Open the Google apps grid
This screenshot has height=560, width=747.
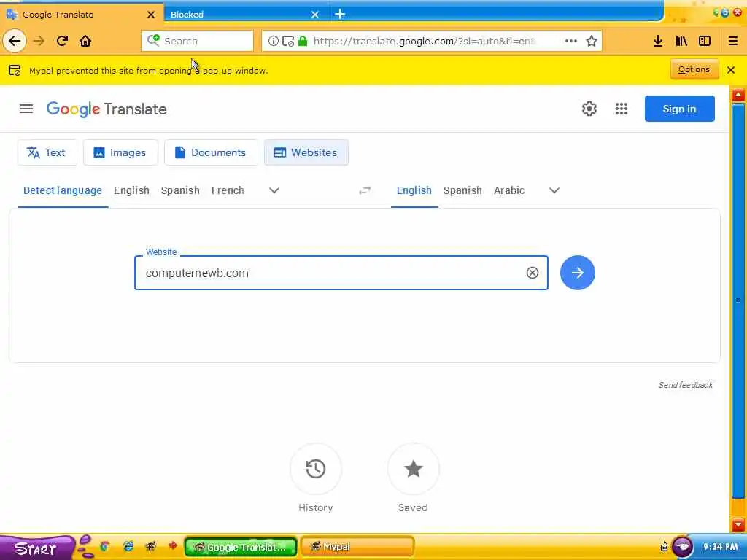click(622, 109)
